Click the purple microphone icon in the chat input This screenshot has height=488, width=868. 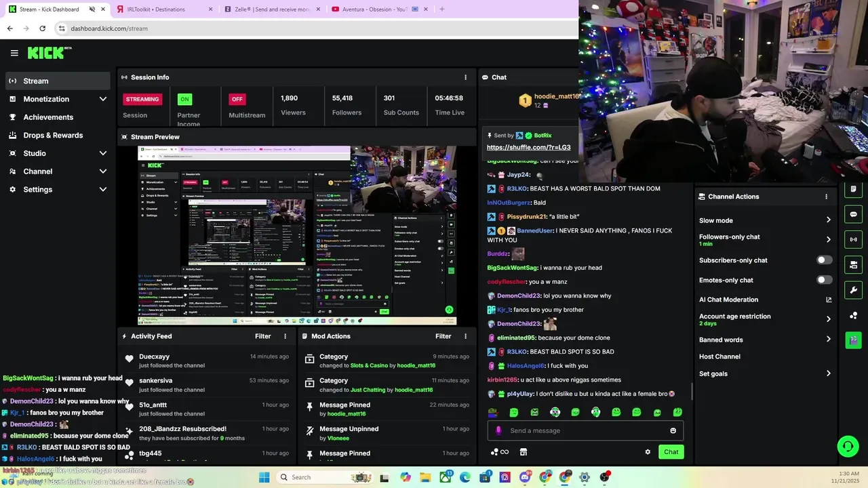point(498,430)
